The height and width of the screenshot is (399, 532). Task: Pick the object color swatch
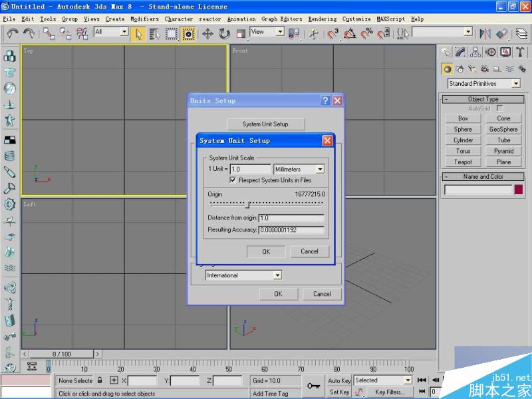(519, 190)
